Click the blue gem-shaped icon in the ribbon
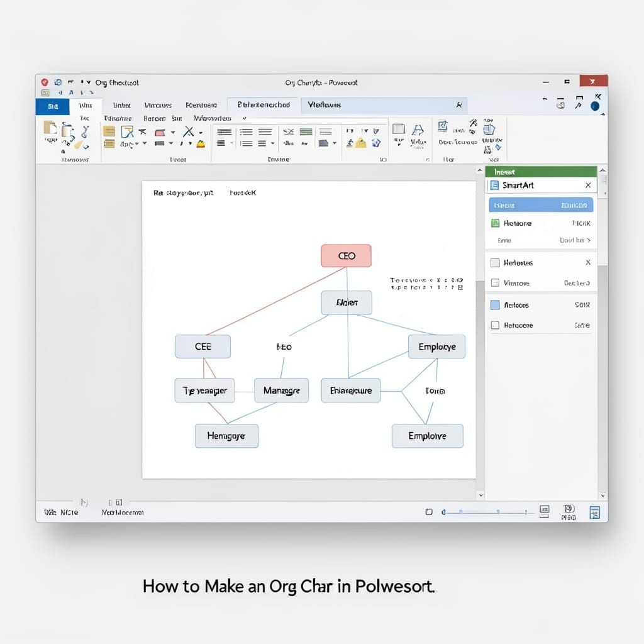 [x=376, y=143]
